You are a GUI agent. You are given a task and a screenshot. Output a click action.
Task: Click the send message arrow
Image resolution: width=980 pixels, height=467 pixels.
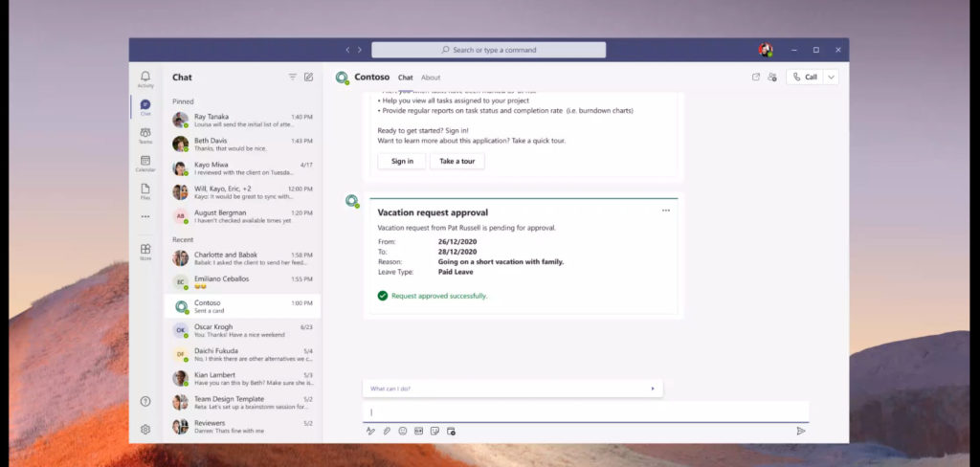pyautogui.click(x=800, y=432)
